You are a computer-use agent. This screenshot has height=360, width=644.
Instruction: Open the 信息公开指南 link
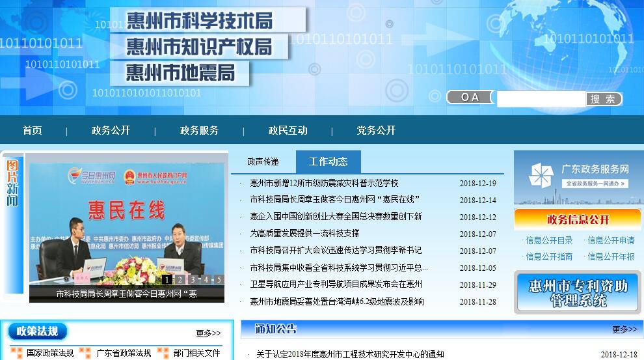point(549,257)
